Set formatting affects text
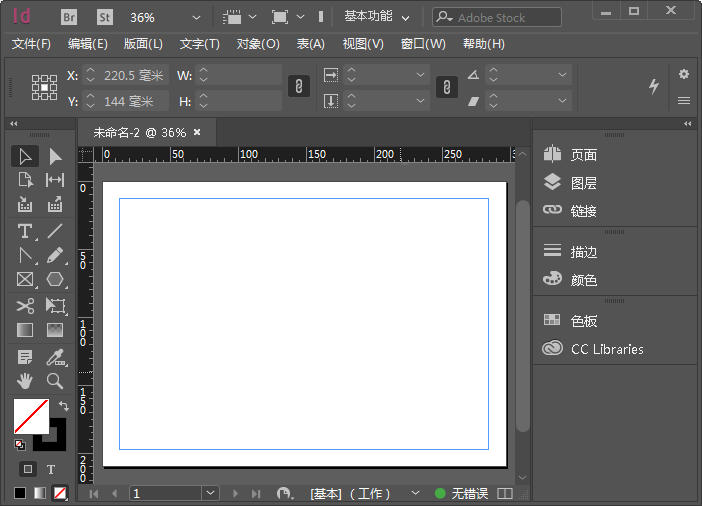Image resolution: width=702 pixels, height=506 pixels. pos(51,469)
